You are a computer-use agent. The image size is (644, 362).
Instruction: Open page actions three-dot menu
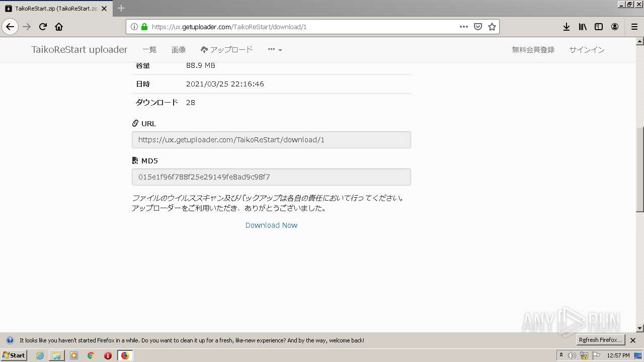click(464, 27)
